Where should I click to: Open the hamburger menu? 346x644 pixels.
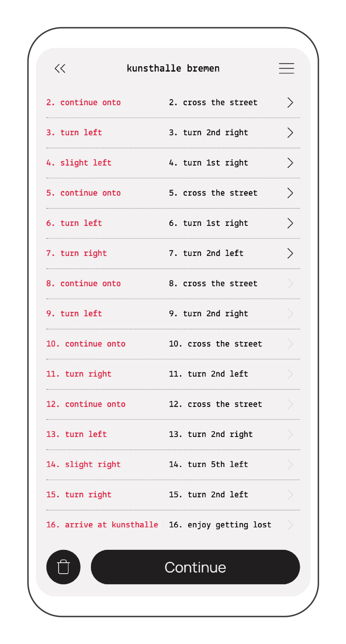(286, 68)
